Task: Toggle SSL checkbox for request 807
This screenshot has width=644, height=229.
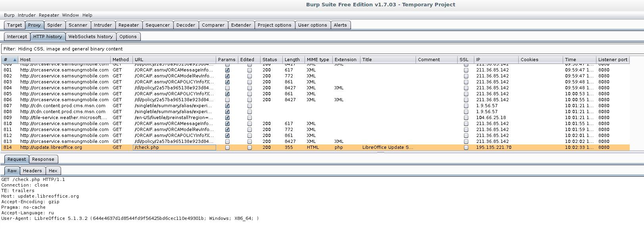Action: (x=466, y=106)
